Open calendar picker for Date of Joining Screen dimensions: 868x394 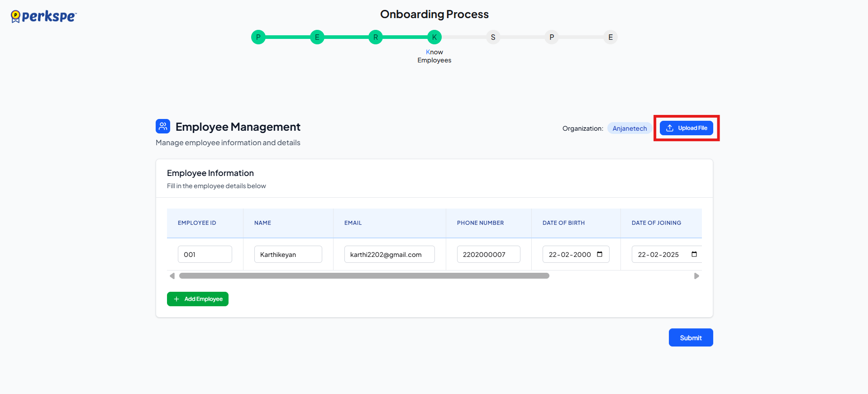tap(694, 254)
